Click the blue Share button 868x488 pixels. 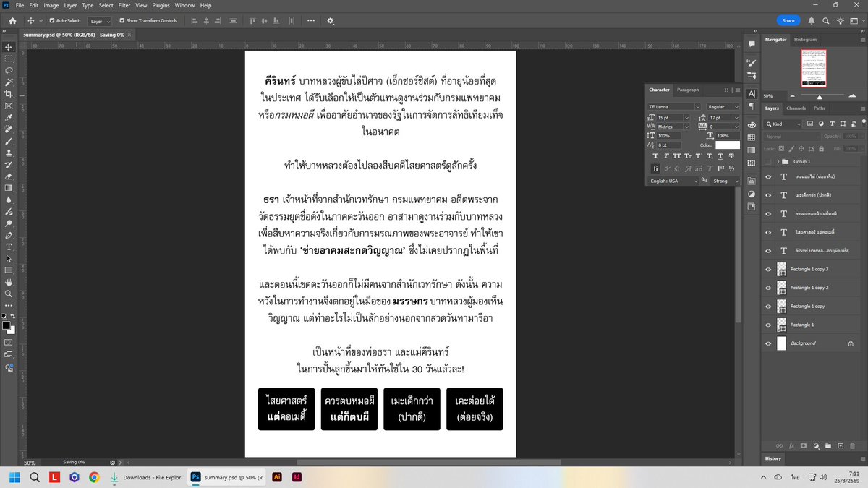pyautogui.click(x=788, y=20)
